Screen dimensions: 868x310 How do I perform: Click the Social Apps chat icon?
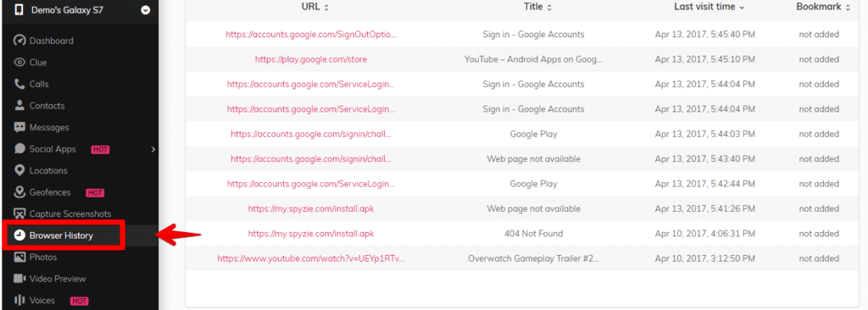point(20,149)
